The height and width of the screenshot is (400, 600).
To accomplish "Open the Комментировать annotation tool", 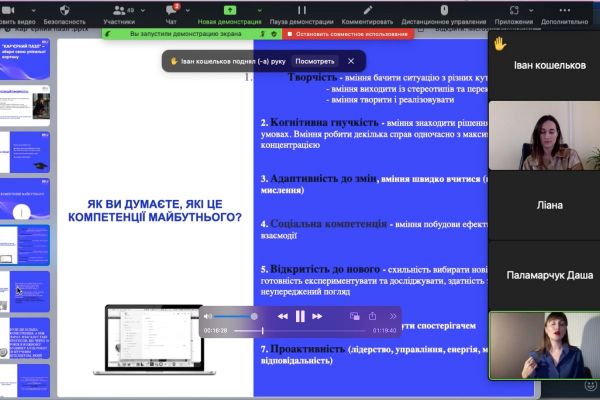I will point(367,13).
